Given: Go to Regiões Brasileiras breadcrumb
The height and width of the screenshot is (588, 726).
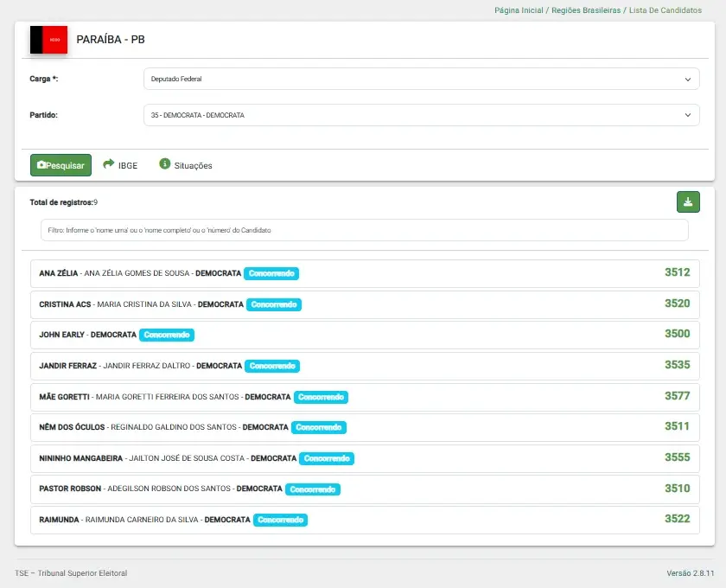Looking at the screenshot, I should (586, 10).
